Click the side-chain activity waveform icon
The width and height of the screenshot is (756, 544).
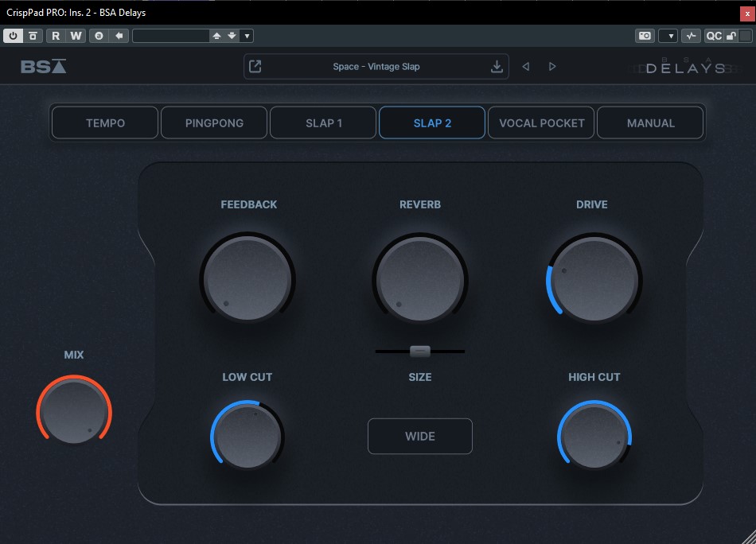point(692,36)
